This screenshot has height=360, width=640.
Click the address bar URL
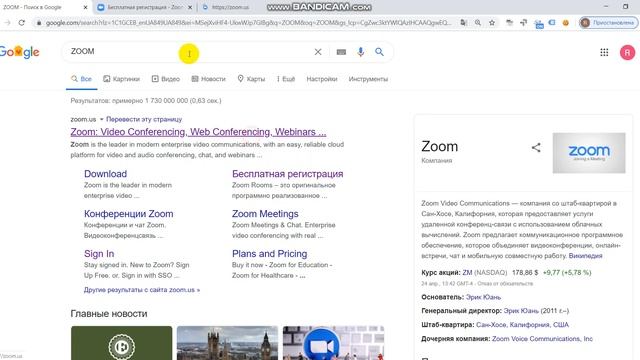(x=248, y=23)
